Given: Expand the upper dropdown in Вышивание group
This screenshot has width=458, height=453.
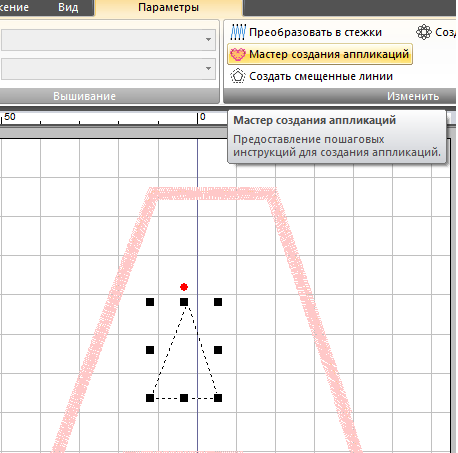Looking at the screenshot, I should tap(208, 39).
